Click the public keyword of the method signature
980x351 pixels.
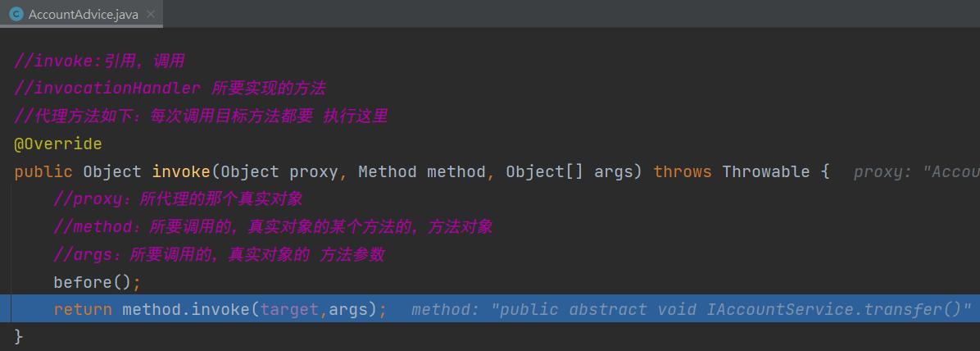(x=43, y=172)
